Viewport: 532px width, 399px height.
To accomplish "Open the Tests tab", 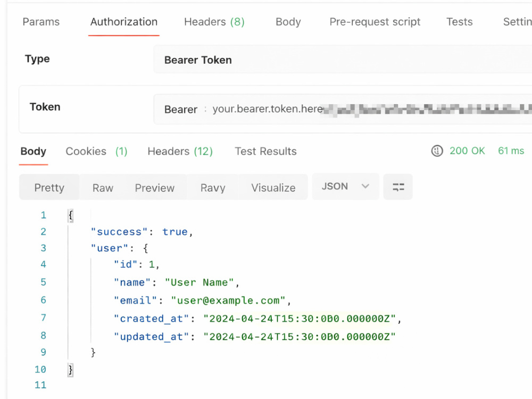I will click(x=460, y=22).
